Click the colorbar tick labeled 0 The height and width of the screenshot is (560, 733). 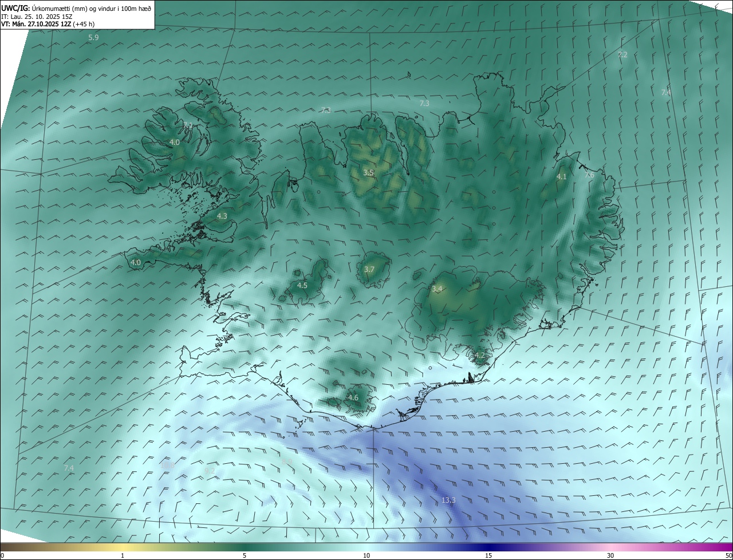2,555
